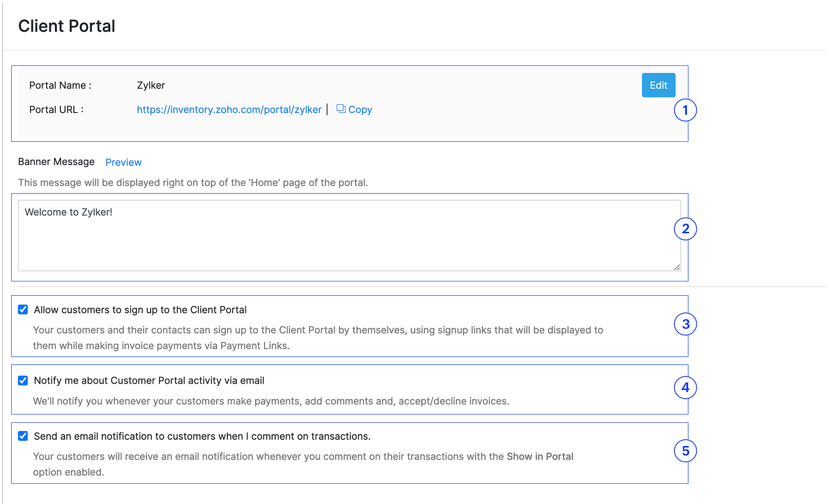Click the copy icon beside portal URL
Screen dimensions: 829x504
(x=341, y=109)
